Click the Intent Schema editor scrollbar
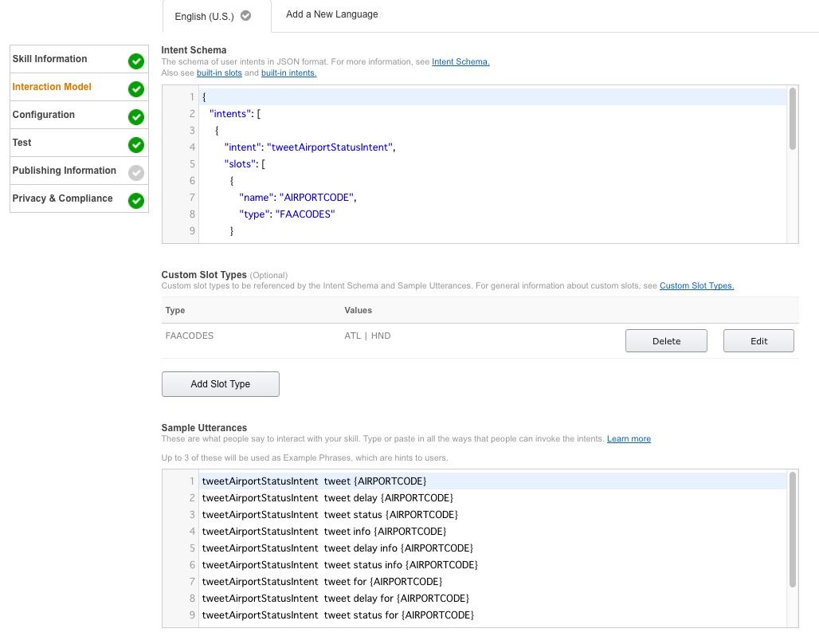819x644 pixels. click(x=792, y=120)
